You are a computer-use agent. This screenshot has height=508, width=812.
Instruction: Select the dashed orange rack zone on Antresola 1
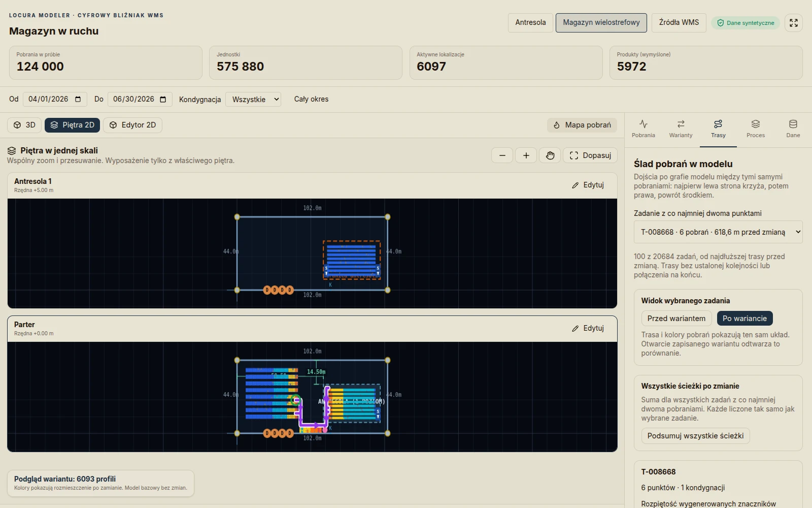point(352,260)
